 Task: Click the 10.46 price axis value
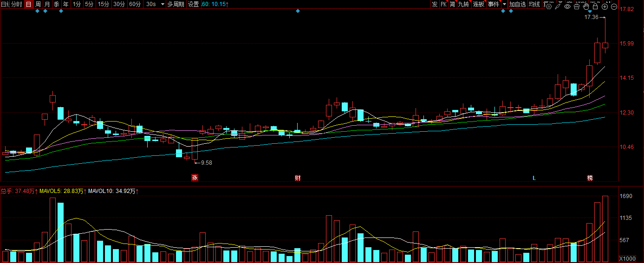(627, 147)
